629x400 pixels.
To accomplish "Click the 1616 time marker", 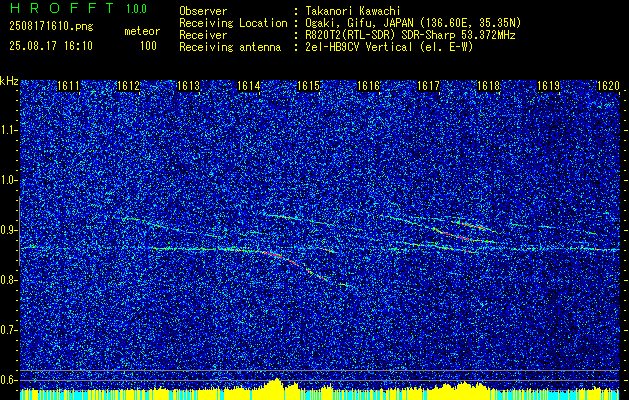I will (368, 86).
